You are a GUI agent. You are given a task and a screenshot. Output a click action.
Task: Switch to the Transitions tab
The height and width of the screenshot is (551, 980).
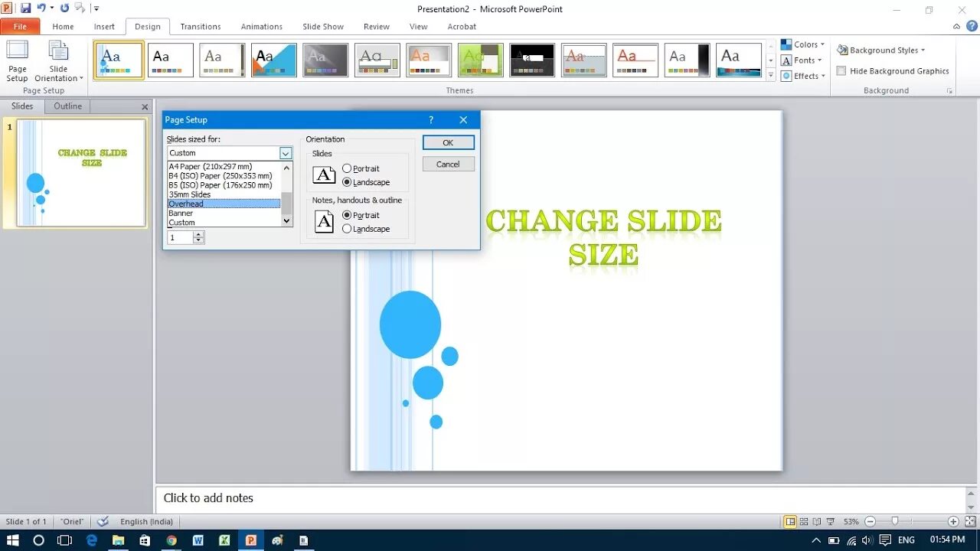(x=201, y=27)
